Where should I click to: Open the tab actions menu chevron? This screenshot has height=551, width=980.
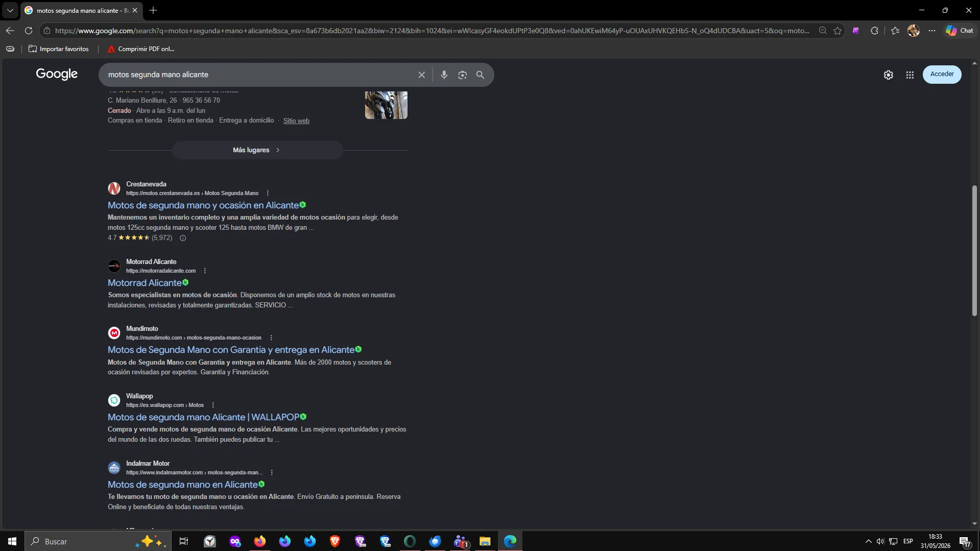[10, 10]
